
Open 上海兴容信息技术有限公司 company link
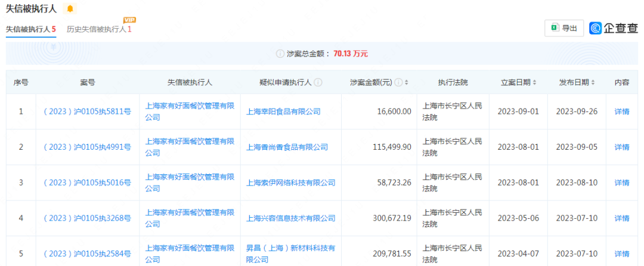[x=290, y=218]
